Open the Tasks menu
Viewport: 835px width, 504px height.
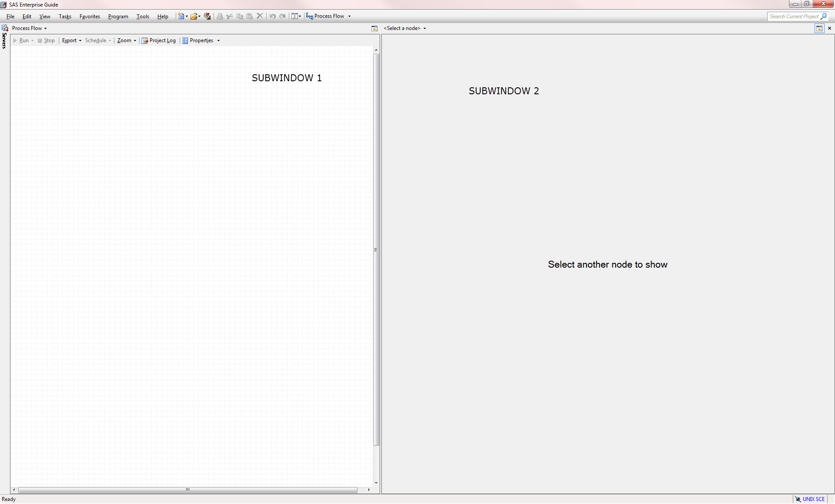[x=65, y=17]
